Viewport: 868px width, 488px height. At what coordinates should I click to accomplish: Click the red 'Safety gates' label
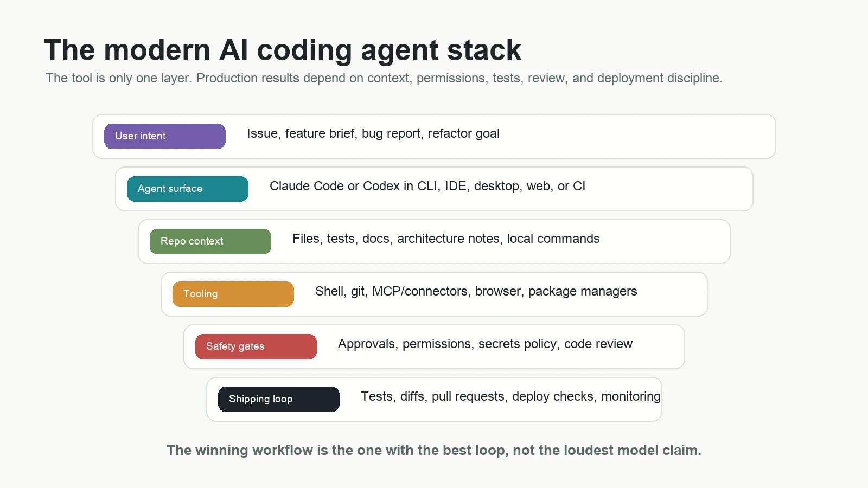tap(256, 346)
